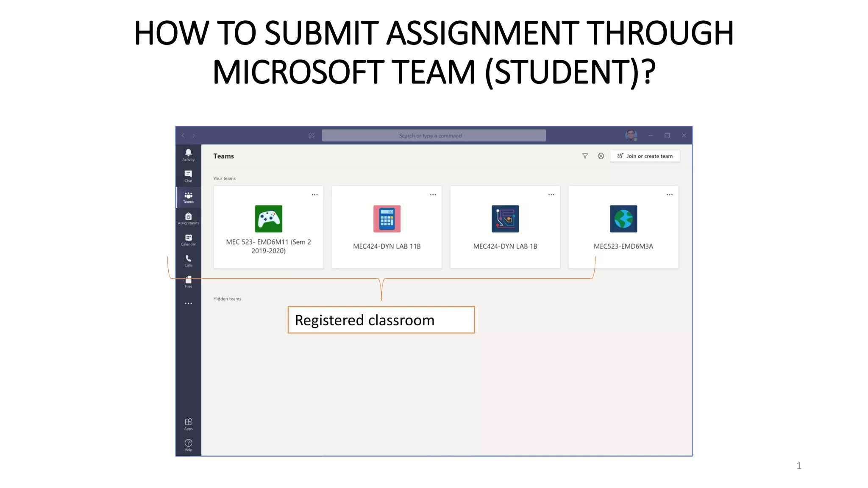Select the Teams sidebar icon

coord(188,197)
